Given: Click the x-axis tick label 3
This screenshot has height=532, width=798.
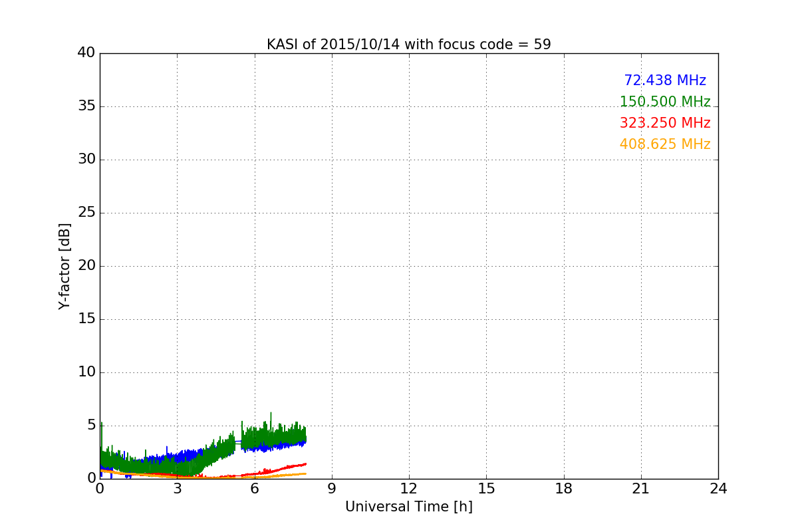Looking at the screenshot, I should coord(177,488).
